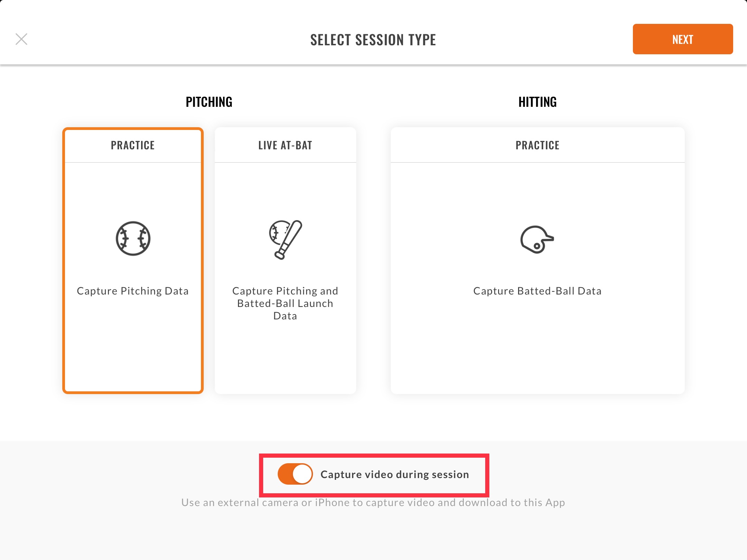
Task: Tap the orange NEXT button
Action: (x=683, y=39)
